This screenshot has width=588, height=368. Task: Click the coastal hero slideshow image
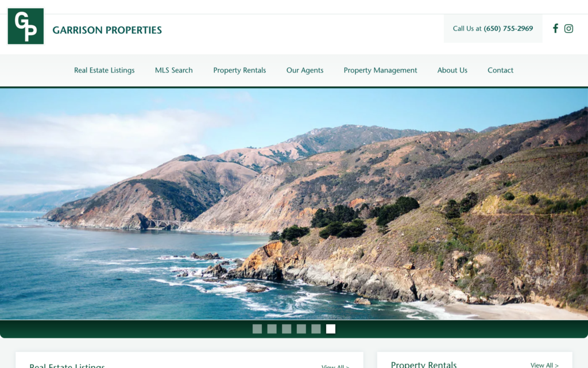point(294,204)
